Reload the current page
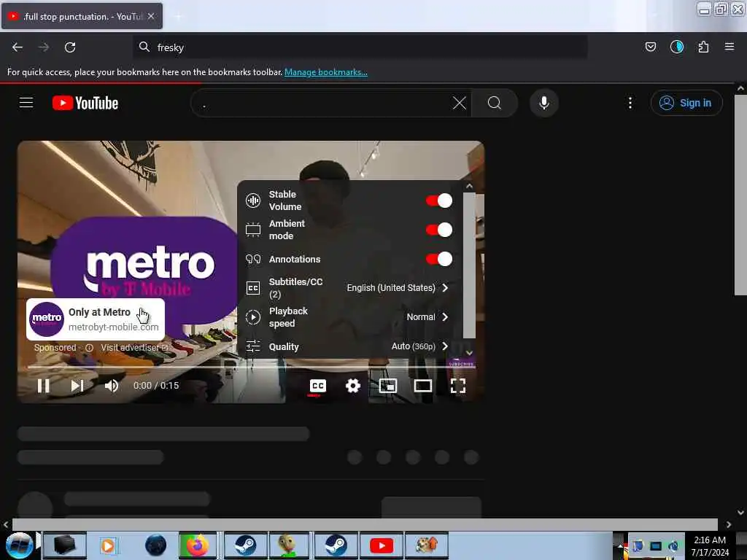747x560 pixels. click(70, 47)
